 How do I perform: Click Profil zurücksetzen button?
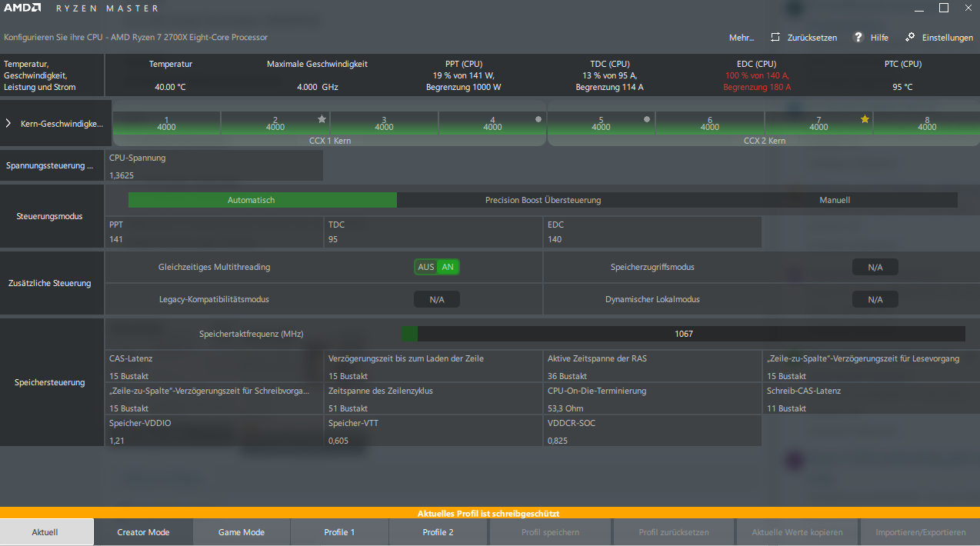click(674, 532)
